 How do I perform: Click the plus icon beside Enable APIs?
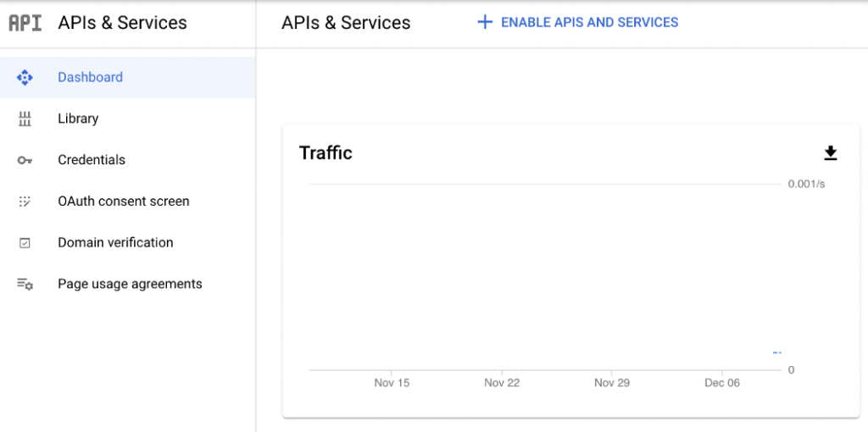click(x=485, y=23)
